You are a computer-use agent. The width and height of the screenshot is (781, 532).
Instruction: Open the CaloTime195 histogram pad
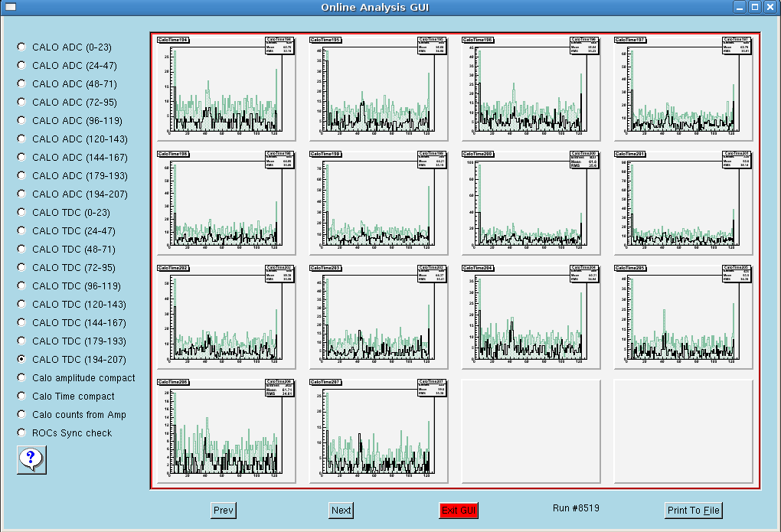378,89
